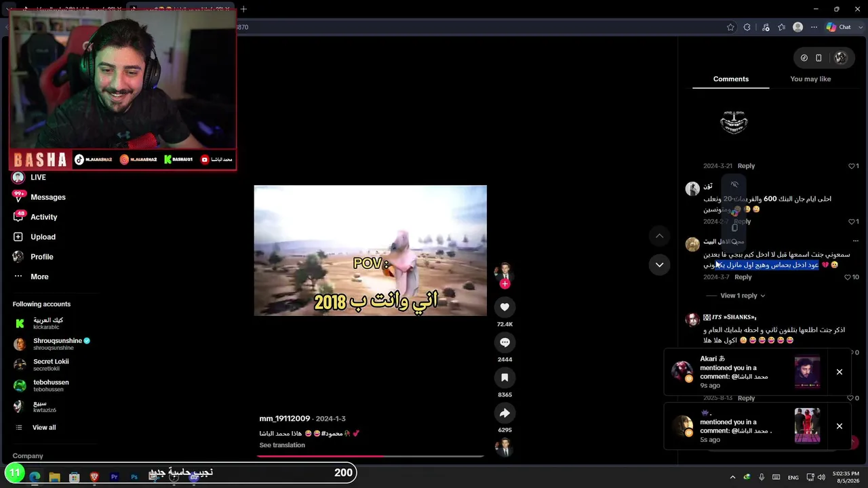Like the 2024-3-21 comment heart
Image resolution: width=868 pixels, height=488 pixels.
(853, 166)
